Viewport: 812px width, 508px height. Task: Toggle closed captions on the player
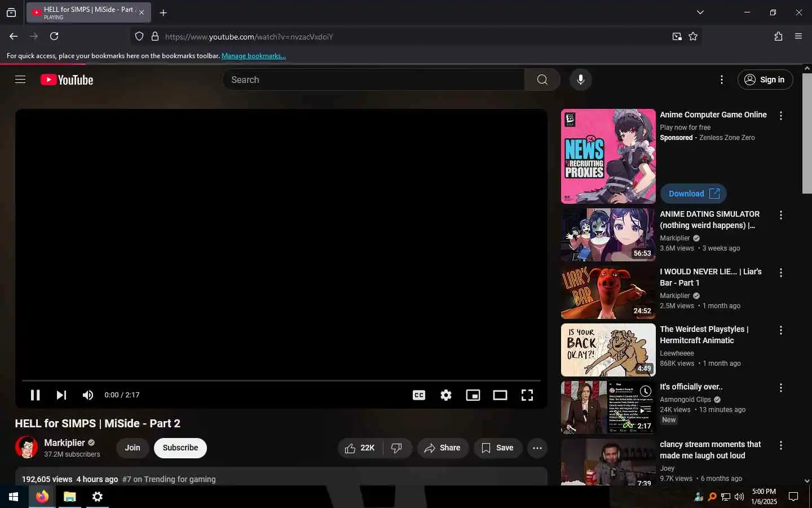[x=419, y=395]
